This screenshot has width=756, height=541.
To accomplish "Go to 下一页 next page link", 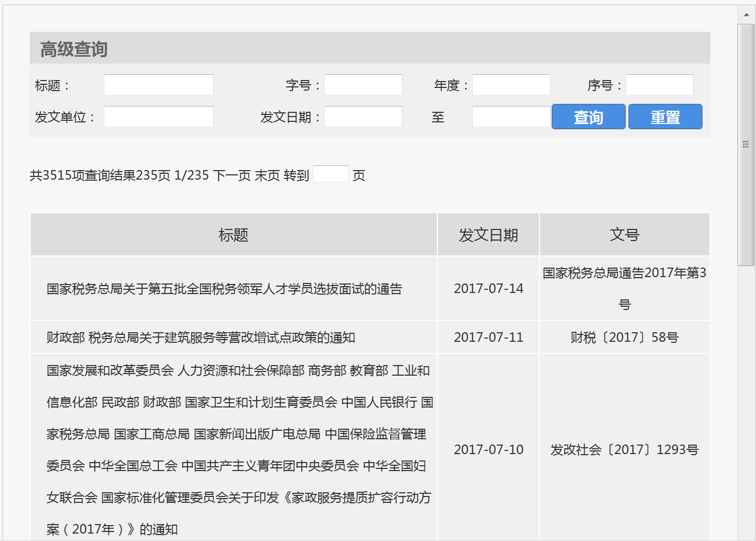I will click(232, 175).
